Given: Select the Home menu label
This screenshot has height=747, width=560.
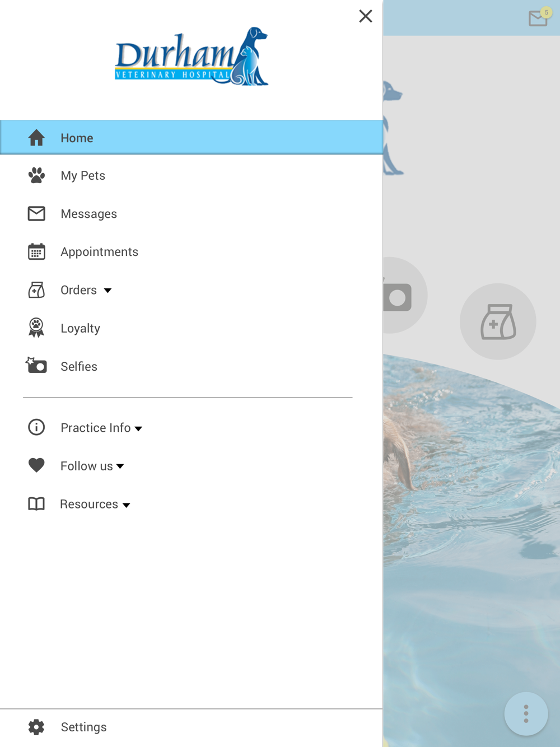Looking at the screenshot, I should tap(77, 138).
